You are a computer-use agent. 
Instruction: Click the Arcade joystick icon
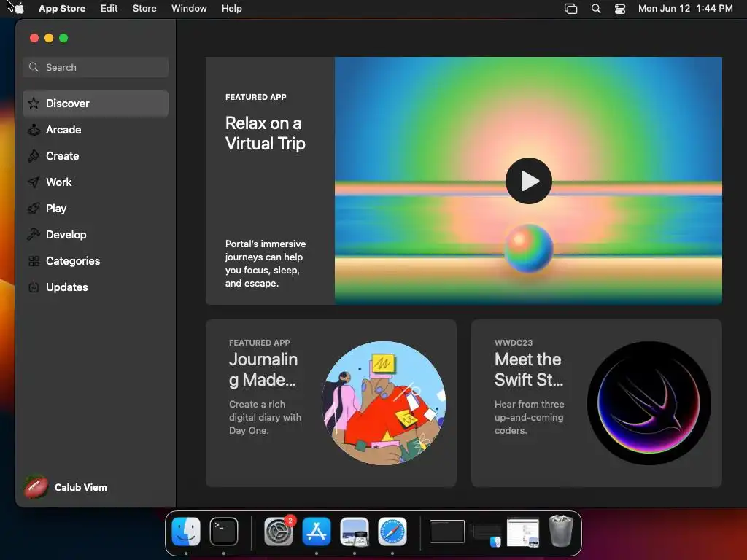[x=34, y=130]
